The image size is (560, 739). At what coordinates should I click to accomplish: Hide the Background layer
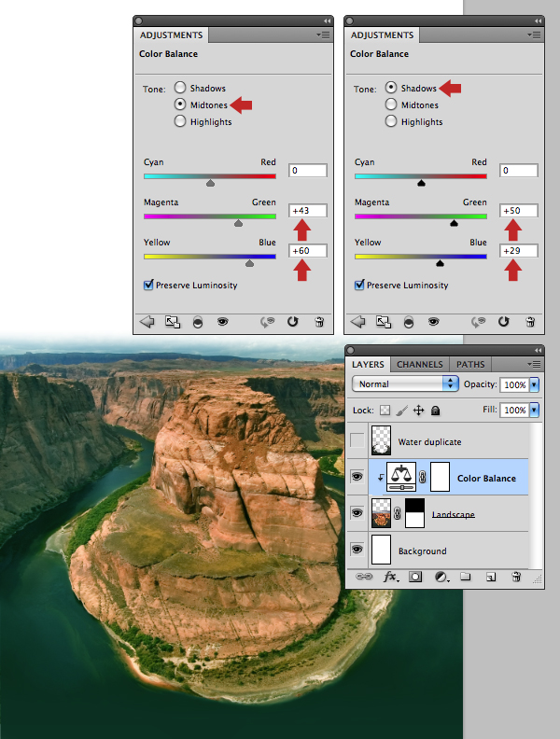point(357,549)
